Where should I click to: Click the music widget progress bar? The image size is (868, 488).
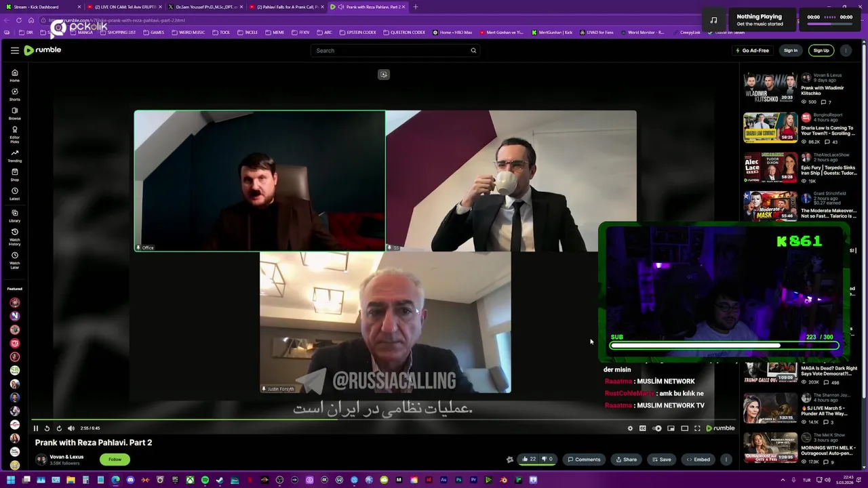(x=828, y=24)
